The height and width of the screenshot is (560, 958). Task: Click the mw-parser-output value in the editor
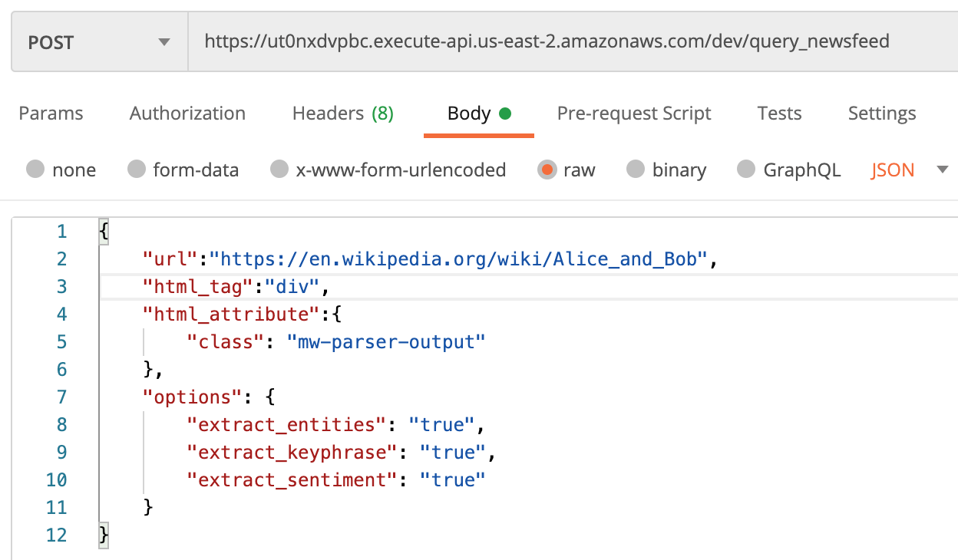387,341
